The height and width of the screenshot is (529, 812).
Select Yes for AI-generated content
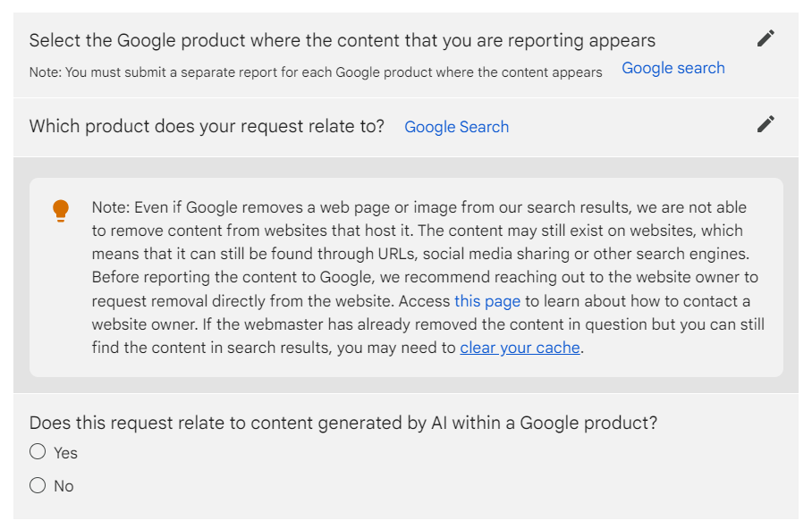tap(37, 452)
